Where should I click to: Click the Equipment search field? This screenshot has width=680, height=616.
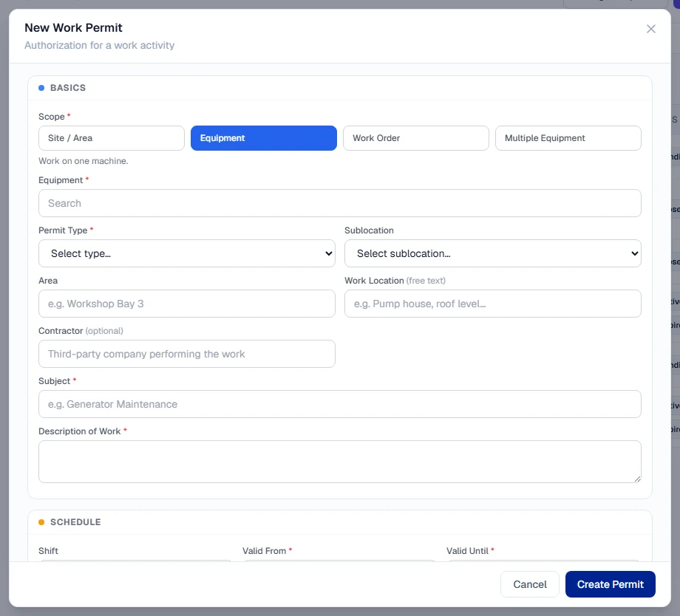(339, 203)
